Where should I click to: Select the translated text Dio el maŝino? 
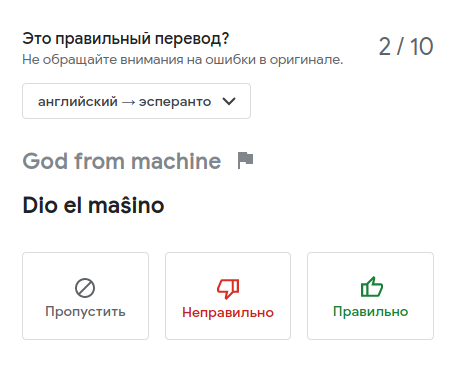[93, 205]
